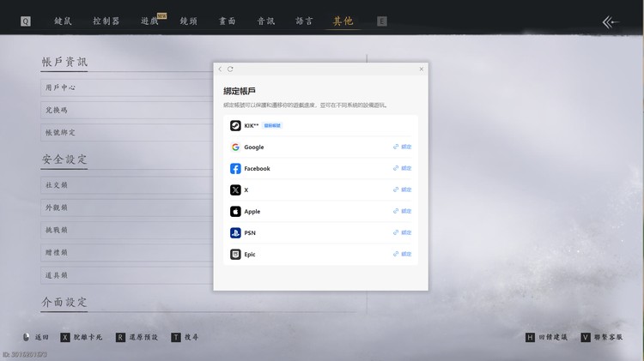Click the Facebook logo icon
Viewport: 644px width, 361px height.
(235, 168)
